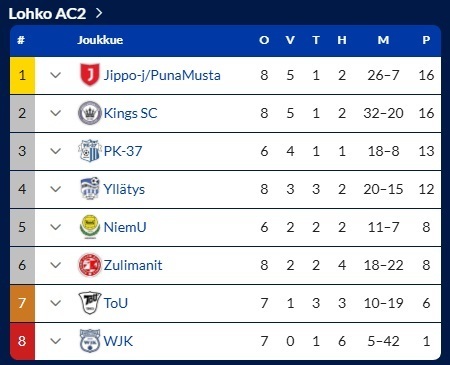Click the Jippo-j/PunaMusta red shield logo

point(89,75)
